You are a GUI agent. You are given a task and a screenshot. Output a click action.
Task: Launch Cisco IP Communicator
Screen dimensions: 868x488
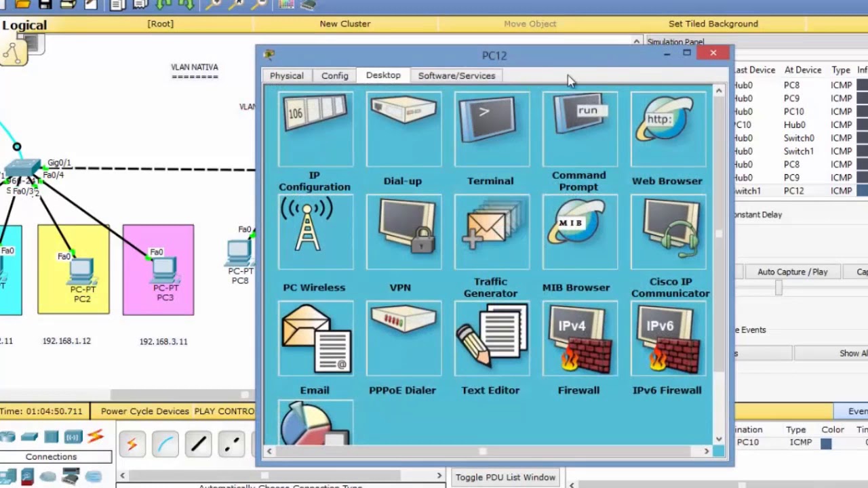[x=668, y=232]
